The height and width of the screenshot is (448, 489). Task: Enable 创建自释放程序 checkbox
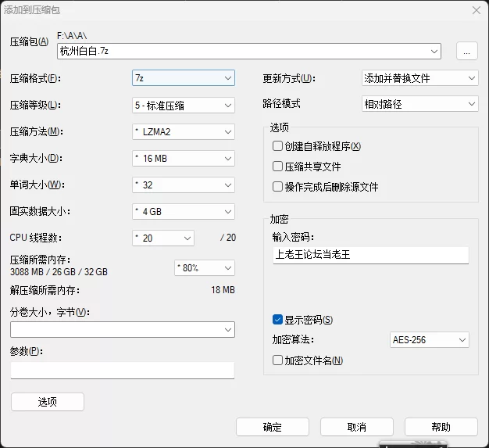click(x=277, y=145)
